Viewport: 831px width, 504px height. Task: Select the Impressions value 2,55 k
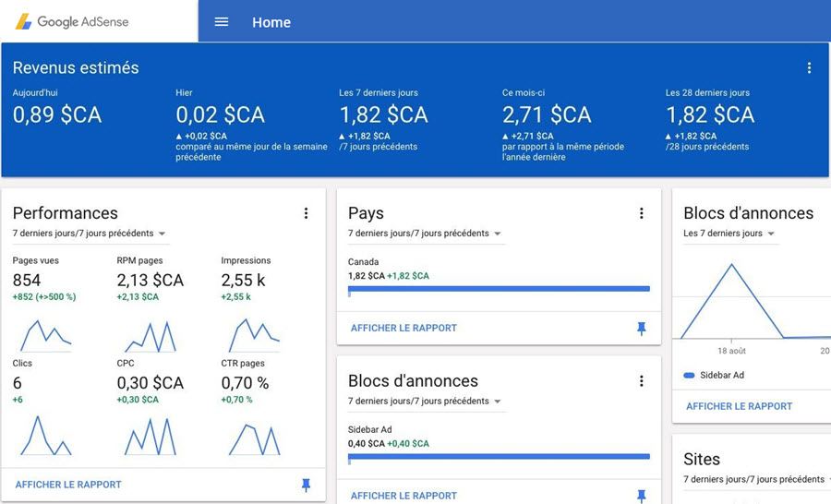[x=243, y=280]
